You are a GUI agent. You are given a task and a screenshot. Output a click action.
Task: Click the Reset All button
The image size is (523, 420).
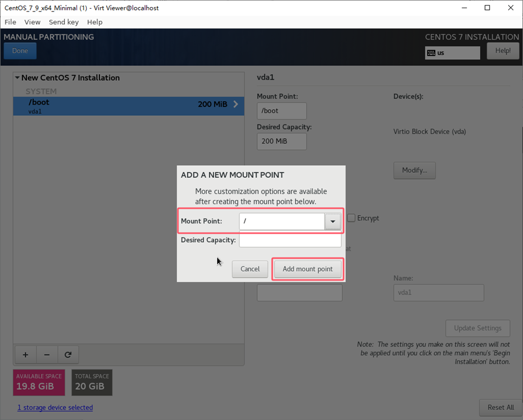coord(500,407)
